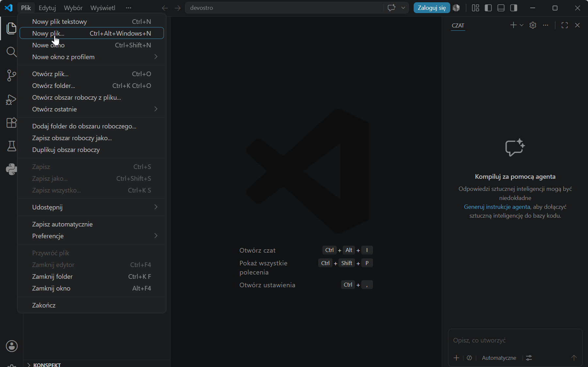
Task: Toggle the bottom panel visibility
Action: point(501,8)
